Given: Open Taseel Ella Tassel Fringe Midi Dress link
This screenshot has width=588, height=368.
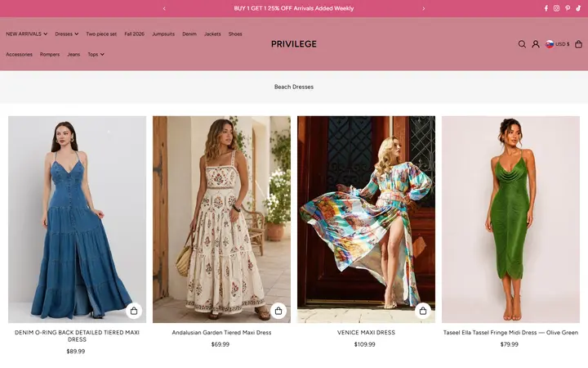Looking at the screenshot, I should click(x=510, y=332).
